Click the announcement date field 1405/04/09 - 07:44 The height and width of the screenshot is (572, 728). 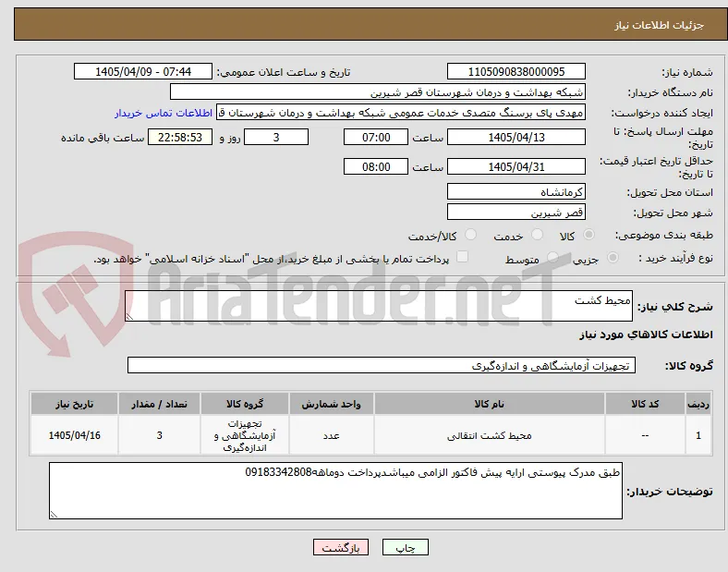click(143, 71)
